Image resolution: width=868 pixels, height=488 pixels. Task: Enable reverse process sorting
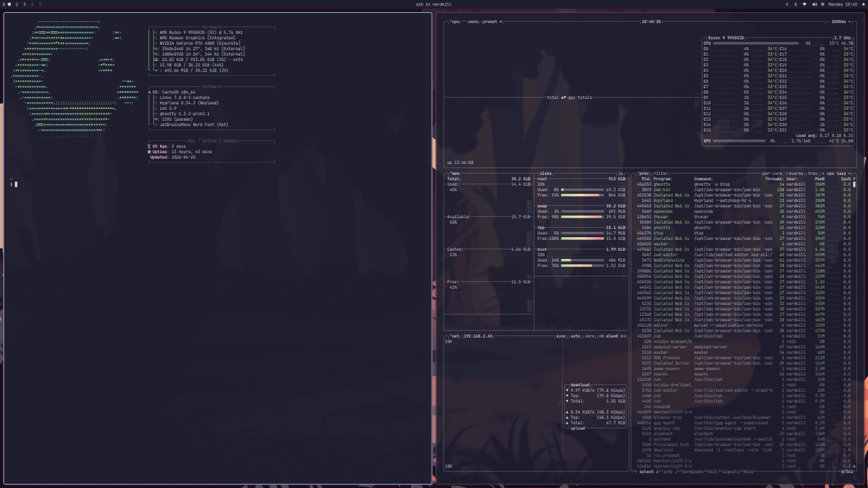point(794,174)
